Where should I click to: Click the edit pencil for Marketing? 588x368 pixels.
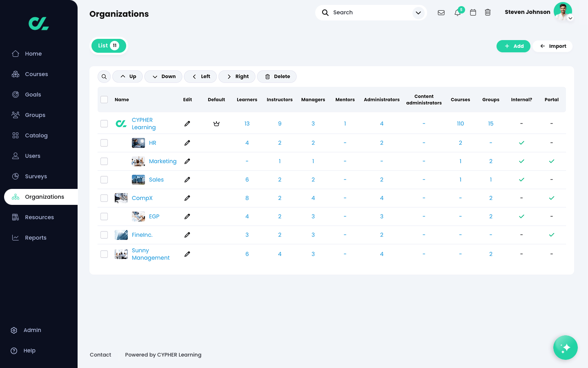(x=187, y=161)
